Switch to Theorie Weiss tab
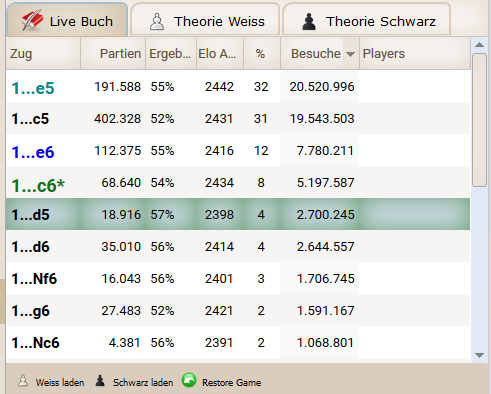This screenshot has height=394, width=491. (x=205, y=20)
